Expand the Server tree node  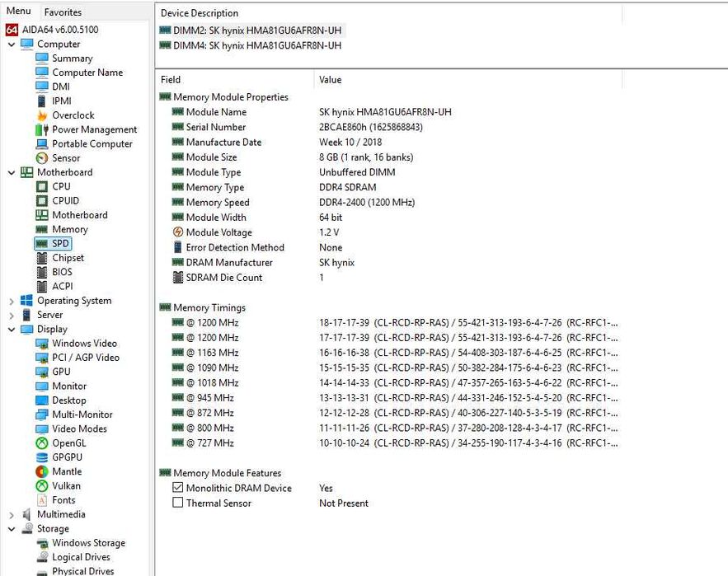click(x=12, y=316)
